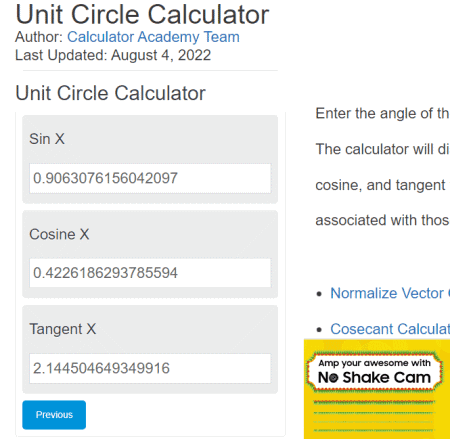
Task: Click the Sin X result field
Action: (150, 178)
